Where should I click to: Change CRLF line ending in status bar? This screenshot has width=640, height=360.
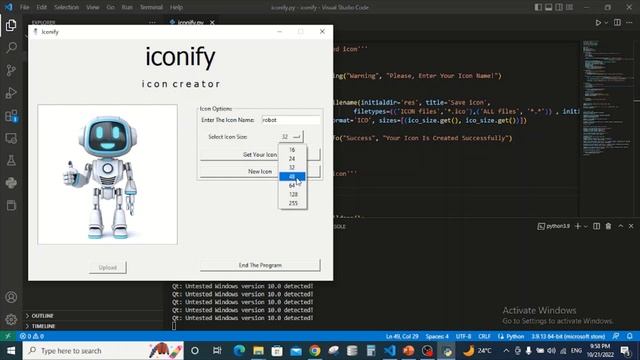pos(484,336)
